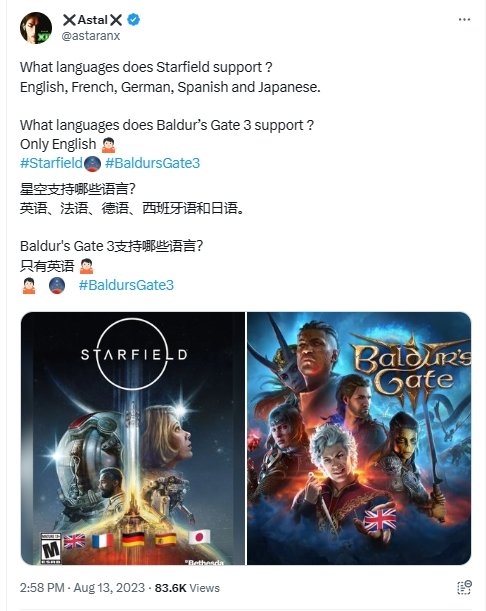Open the @astaranx handle link

[91, 36]
